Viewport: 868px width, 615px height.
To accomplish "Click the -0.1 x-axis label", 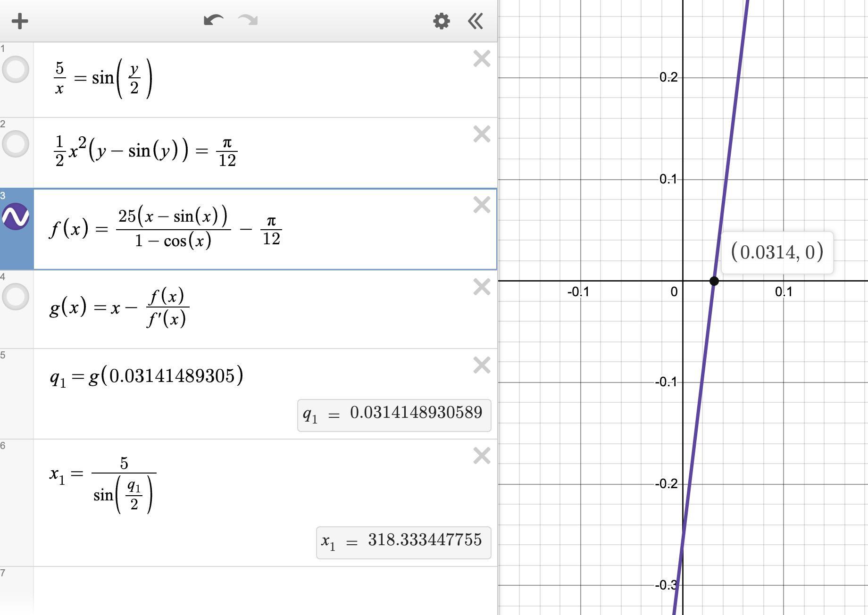I will pos(578,292).
